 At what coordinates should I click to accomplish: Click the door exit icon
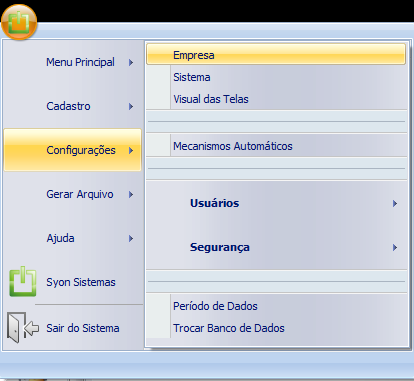click(23, 328)
